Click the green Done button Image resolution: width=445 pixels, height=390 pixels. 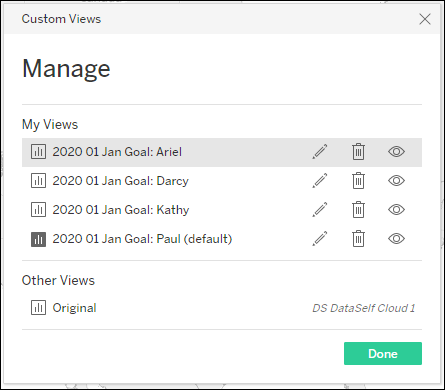(x=383, y=353)
